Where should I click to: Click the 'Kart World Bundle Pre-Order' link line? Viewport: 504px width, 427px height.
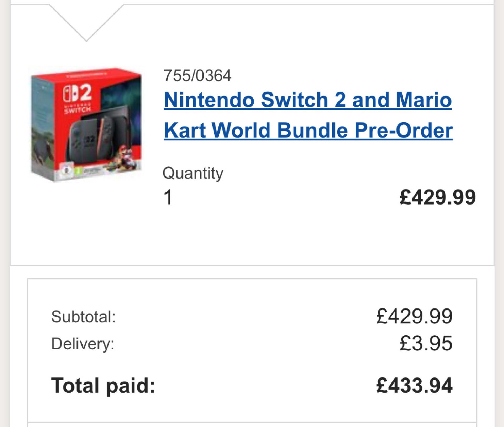(x=308, y=130)
